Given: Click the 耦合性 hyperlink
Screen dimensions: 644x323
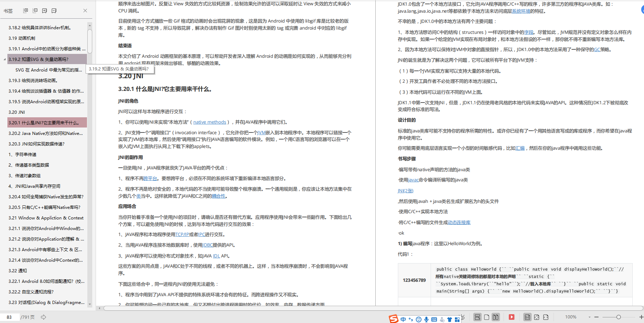Looking at the screenshot, I should 219,196.
